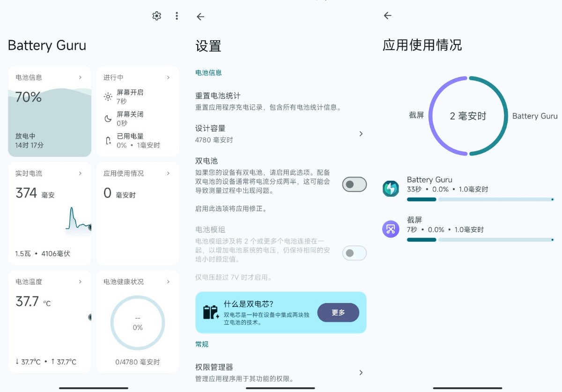Tap the 常规 section header
Screen dimensions: 562x392
202,344
